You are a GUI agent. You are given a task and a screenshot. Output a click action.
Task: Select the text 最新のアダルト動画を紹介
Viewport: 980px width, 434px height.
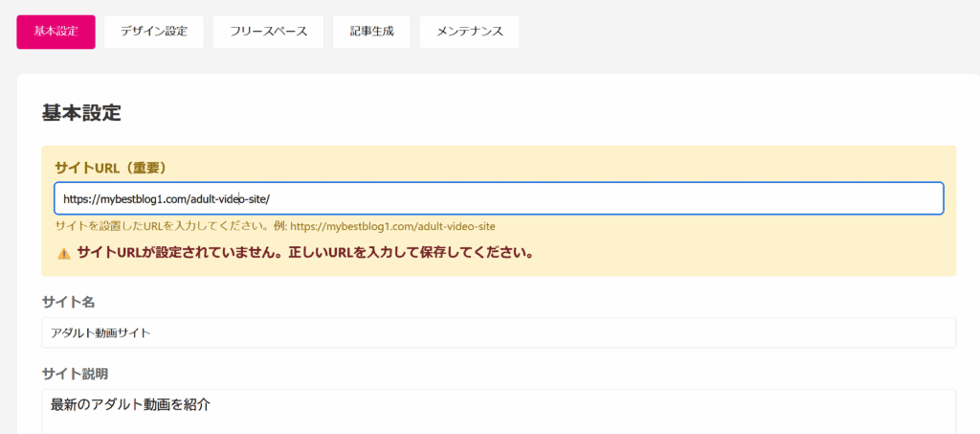point(130,405)
